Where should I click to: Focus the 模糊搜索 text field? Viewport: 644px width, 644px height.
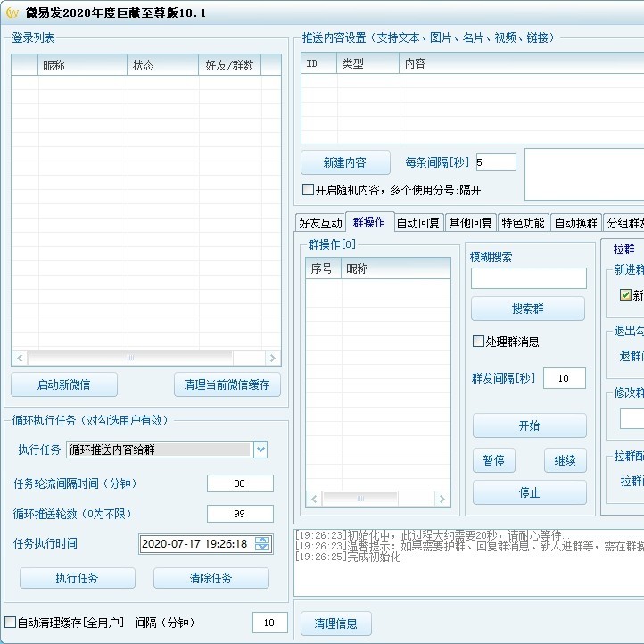point(529,278)
